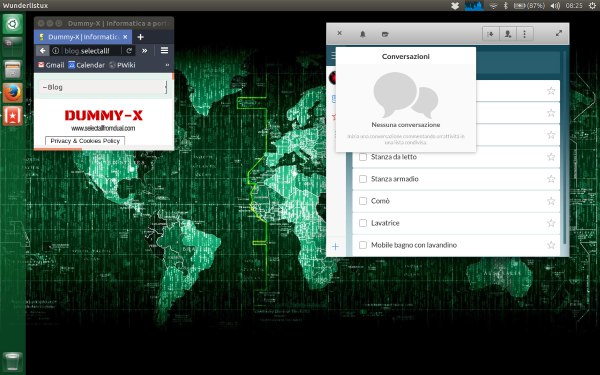Click Privacy & Cookies Policy button
Screen dimensions: 600x375
(85, 141)
